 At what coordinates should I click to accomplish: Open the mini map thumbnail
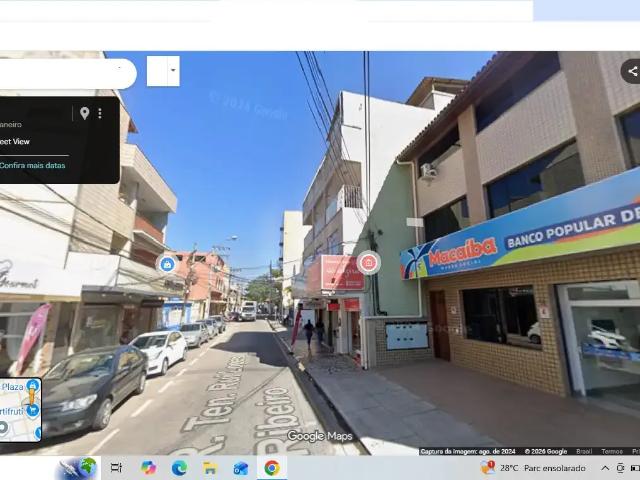point(20,409)
